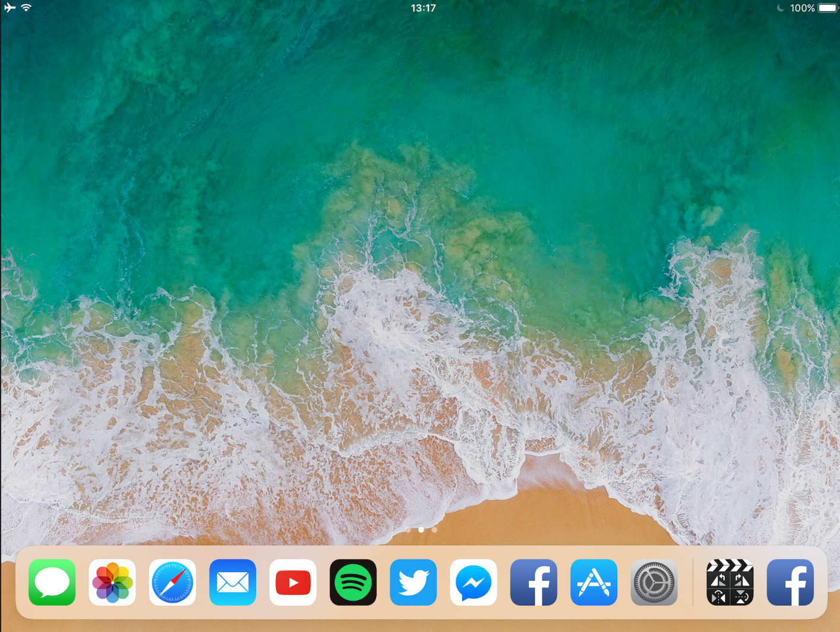Tap the 13:17 clock
Image resolution: width=840 pixels, height=632 pixels.
[424, 8]
